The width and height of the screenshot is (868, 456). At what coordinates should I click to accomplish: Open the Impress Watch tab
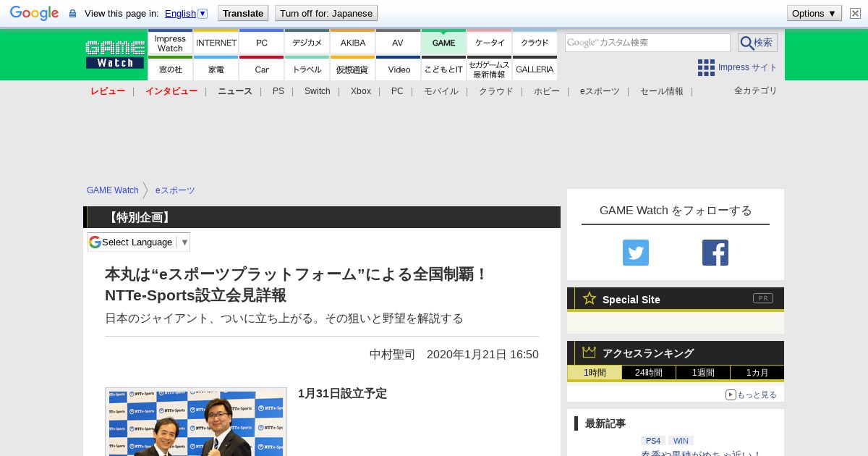point(170,42)
